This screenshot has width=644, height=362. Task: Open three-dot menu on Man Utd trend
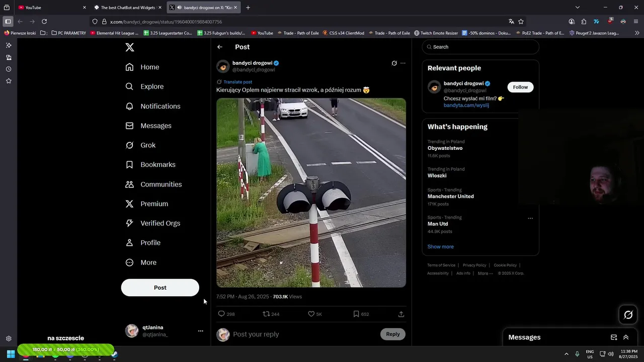pos(530,218)
